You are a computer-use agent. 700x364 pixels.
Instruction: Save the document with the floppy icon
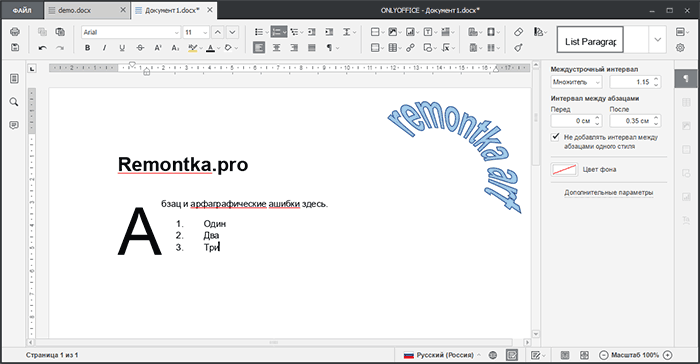pos(15,47)
